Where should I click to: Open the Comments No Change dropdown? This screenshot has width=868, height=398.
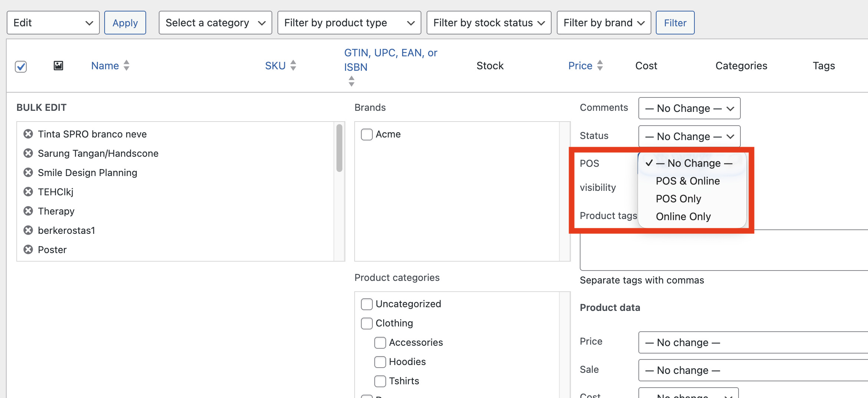click(x=689, y=108)
